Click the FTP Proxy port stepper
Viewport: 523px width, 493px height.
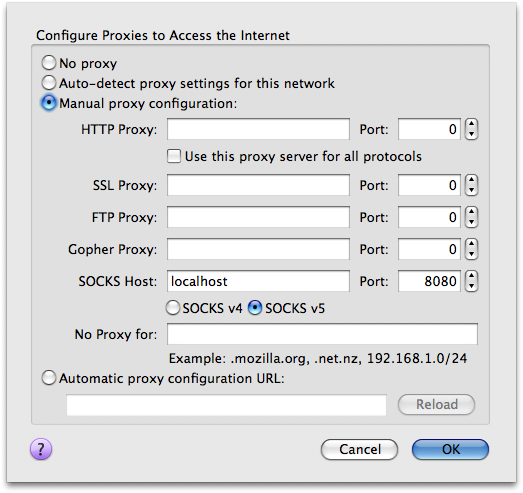click(x=471, y=217)
